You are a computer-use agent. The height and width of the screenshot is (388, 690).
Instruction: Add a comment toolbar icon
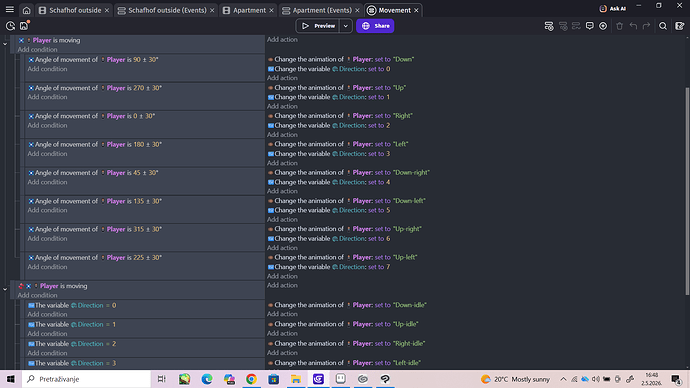(590, 26)
